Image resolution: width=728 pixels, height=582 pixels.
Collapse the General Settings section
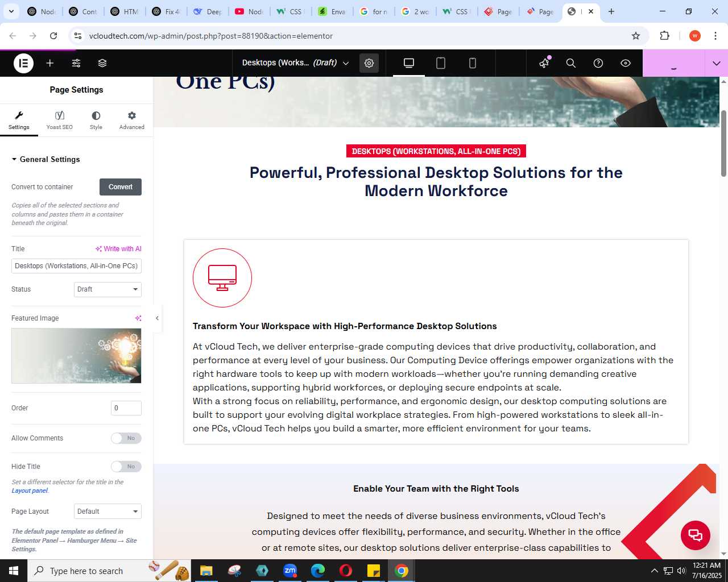click(45, 160)
